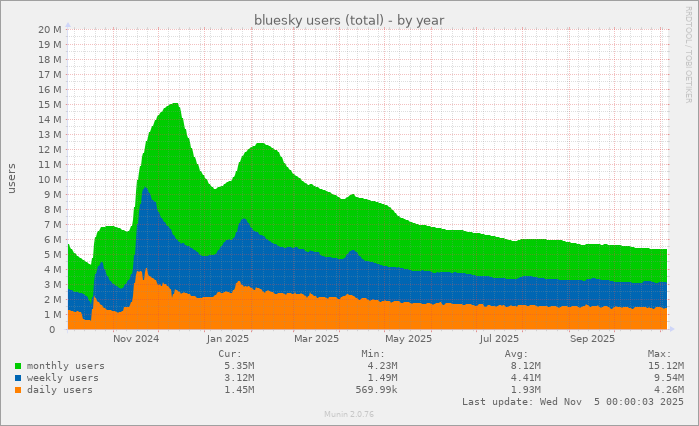Click the 'Munin 2.0.76' version text
The height and width of the screenshot is (426, 699).
(x=349, y=414)
